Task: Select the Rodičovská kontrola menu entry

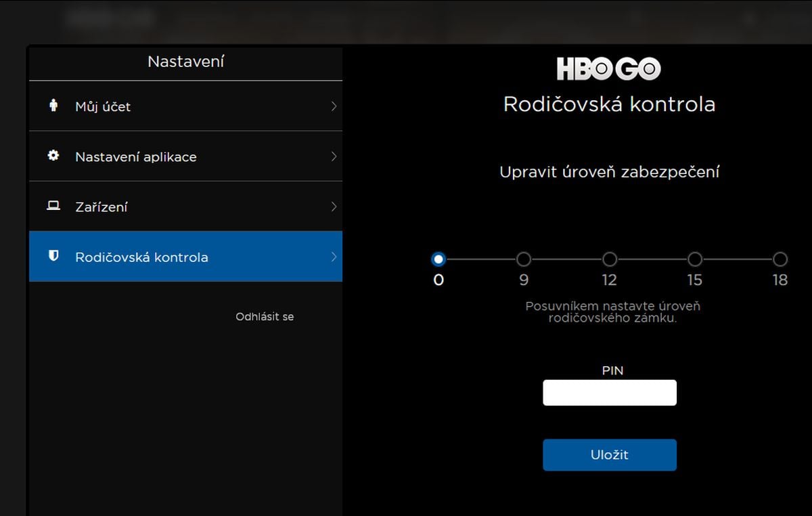Action: point(185,257)
